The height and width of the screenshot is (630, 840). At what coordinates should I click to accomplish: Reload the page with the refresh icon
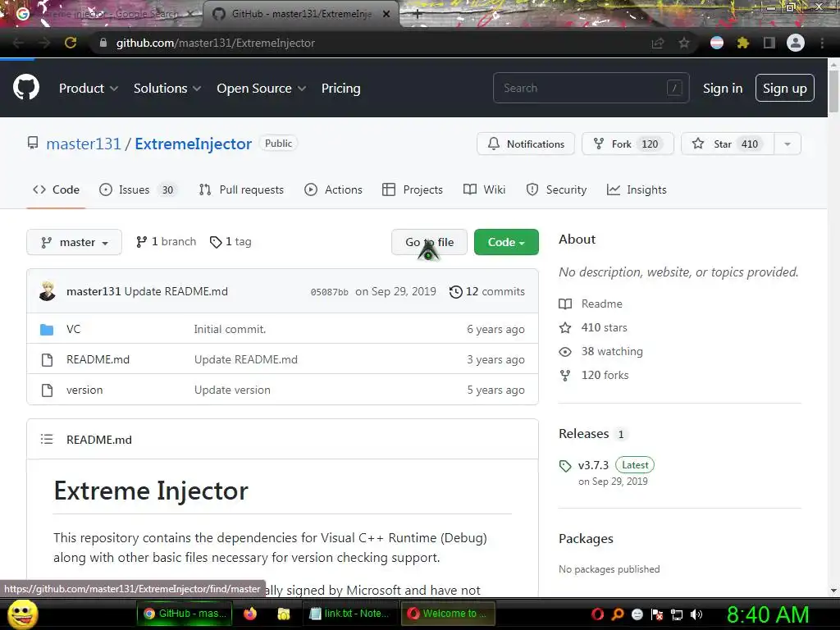pos(71,43)
